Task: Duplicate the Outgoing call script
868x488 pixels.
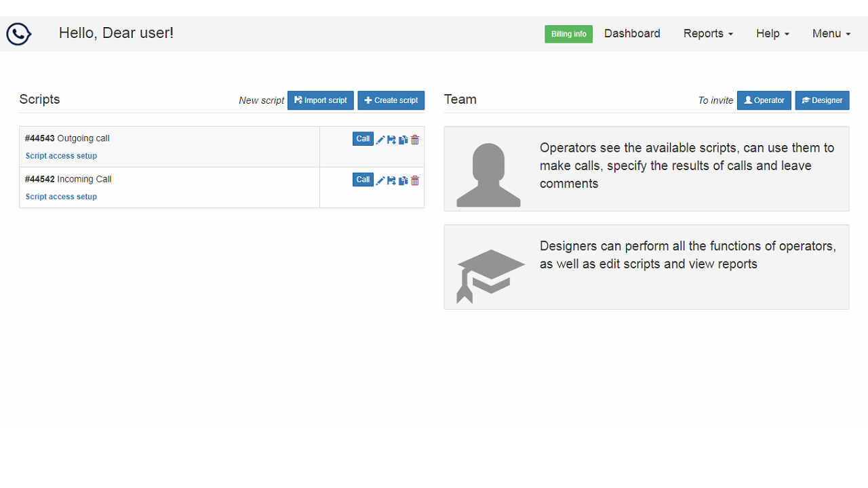Action: [x=403, y=140]
